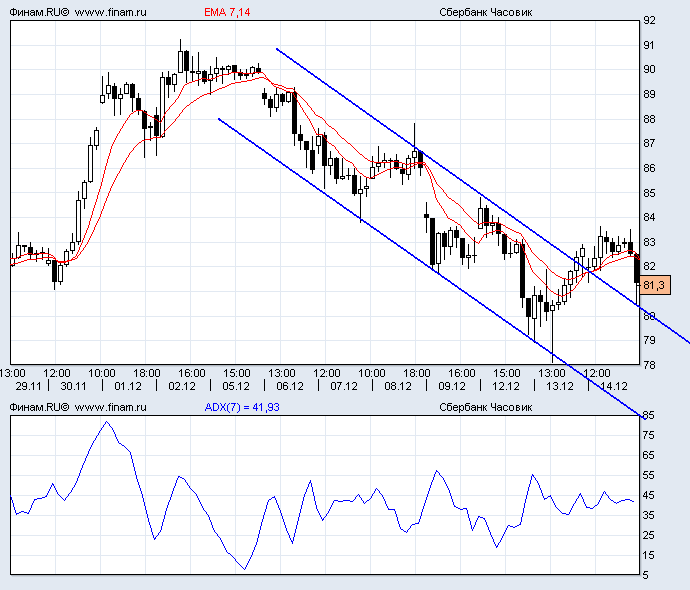
Task: Click price axis value 78
Action: (649, 365)
